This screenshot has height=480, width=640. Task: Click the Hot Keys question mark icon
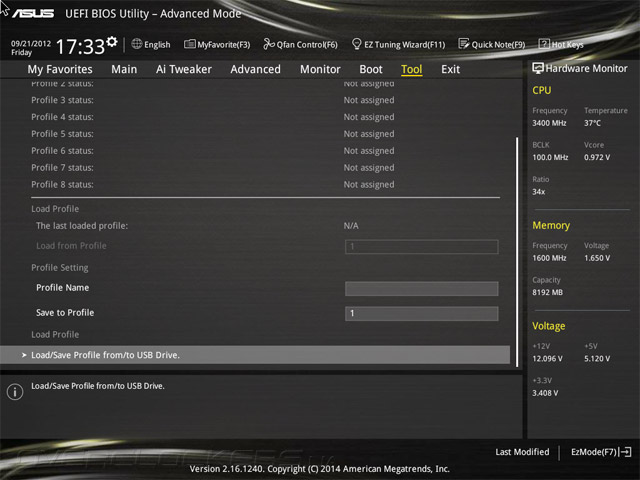click(544, 44)
